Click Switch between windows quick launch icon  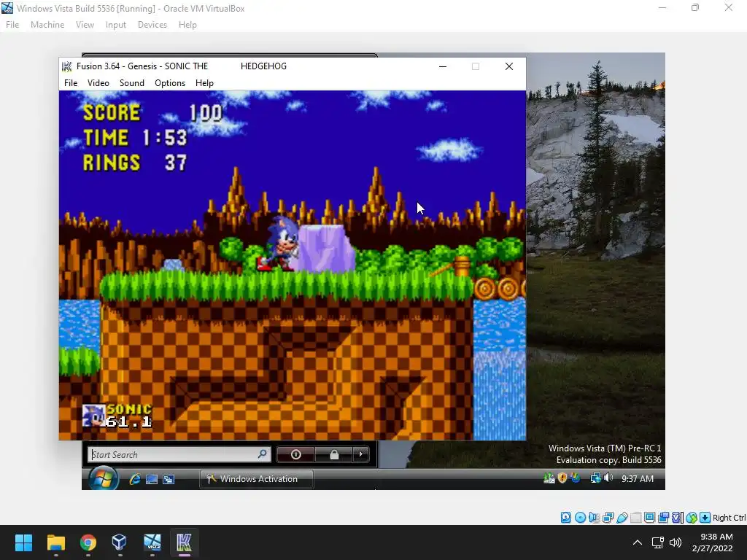[169, 479]
